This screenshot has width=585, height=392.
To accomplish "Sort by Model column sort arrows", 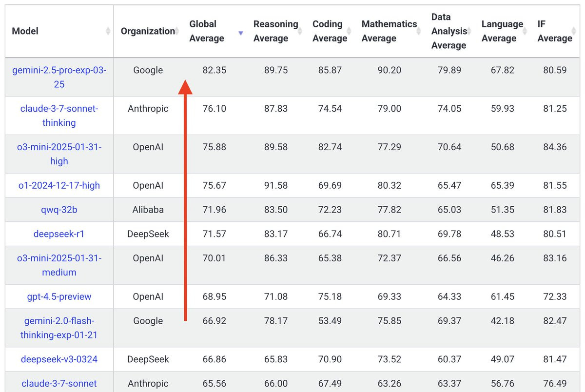I will pyautogui.click(x=108, y=31).
